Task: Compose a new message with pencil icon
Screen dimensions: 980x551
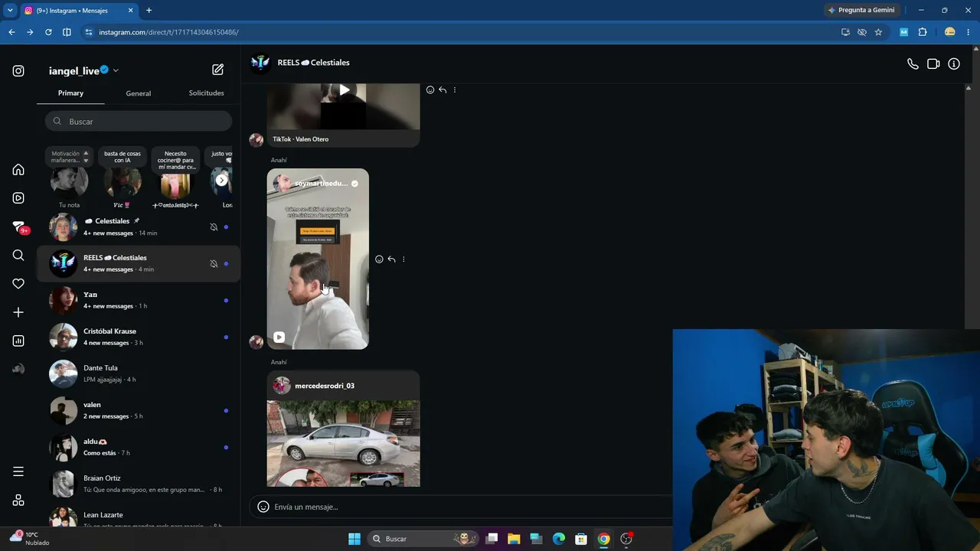Action: 218,70
